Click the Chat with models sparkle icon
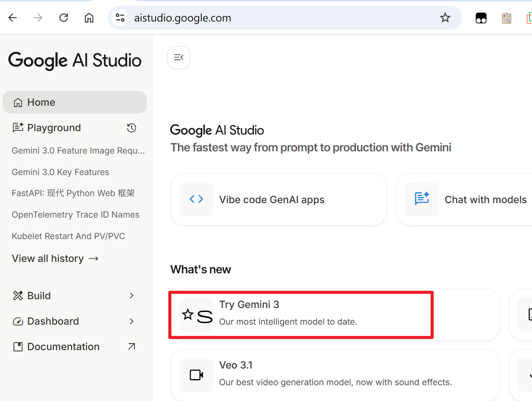The height and width of the screenshot is (401, 532). click(x=421, y=200)
